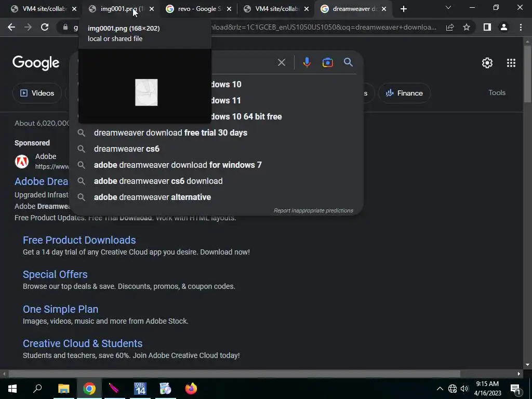Open Google quick settings gear

487,63
